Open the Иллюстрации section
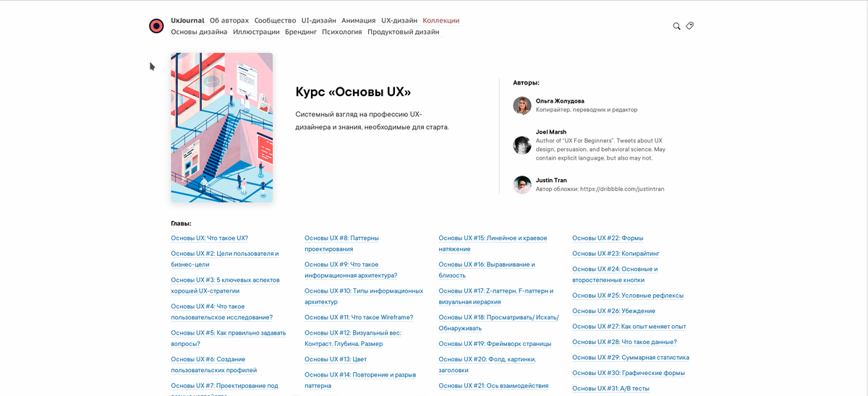Image resolution: width=868 pixels, height=396 pixels. click(x=256, y=32)
